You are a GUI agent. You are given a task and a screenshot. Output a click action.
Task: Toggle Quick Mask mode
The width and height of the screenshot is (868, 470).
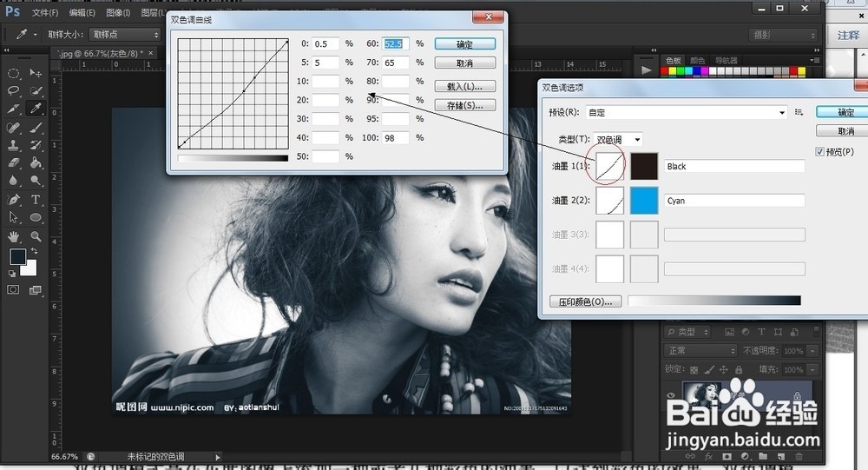click(x=13, y=290)
